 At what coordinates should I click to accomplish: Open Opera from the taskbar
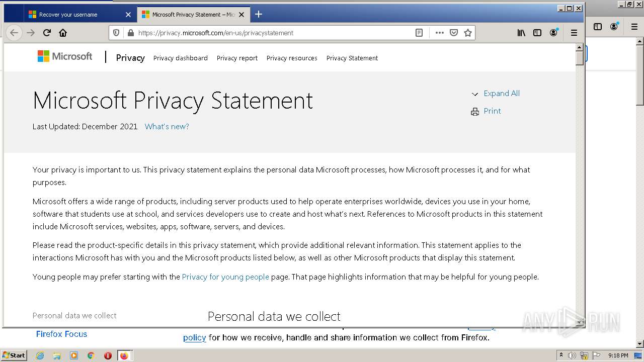(108, 355)
